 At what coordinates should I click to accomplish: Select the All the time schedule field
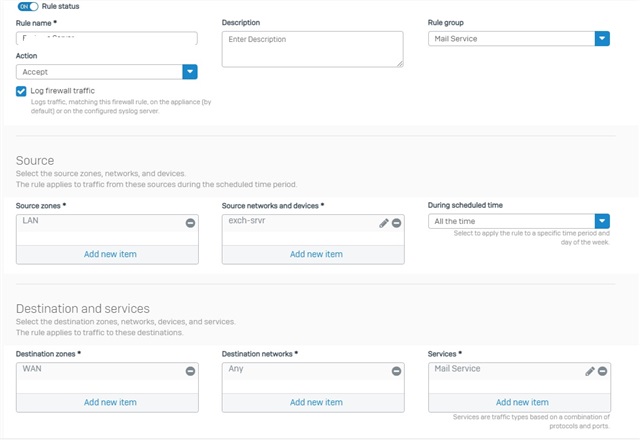[511, 221]
